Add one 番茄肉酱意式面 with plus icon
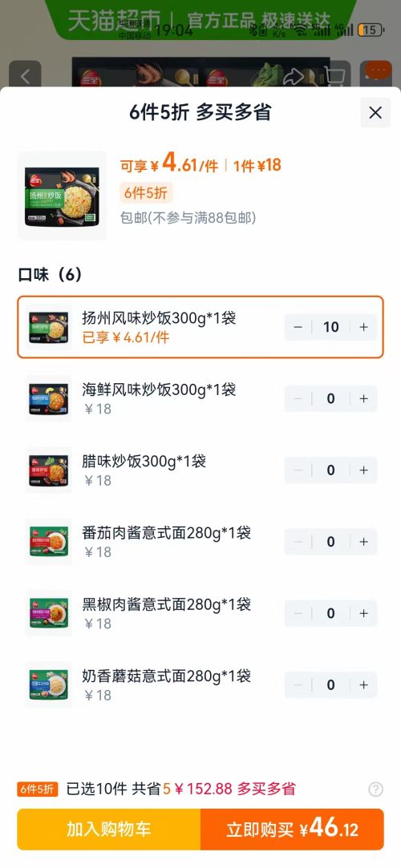 363,541
